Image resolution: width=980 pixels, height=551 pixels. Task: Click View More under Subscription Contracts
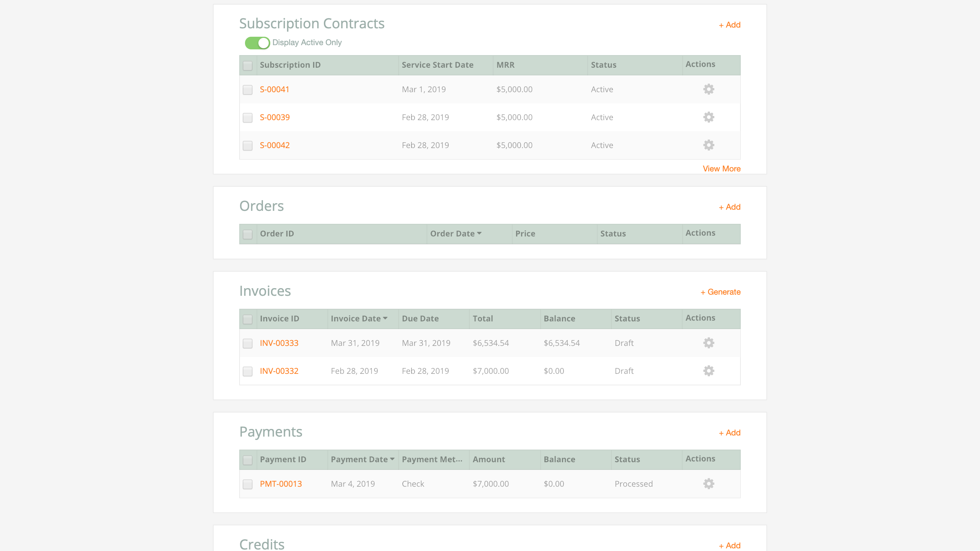pos(721,169)
